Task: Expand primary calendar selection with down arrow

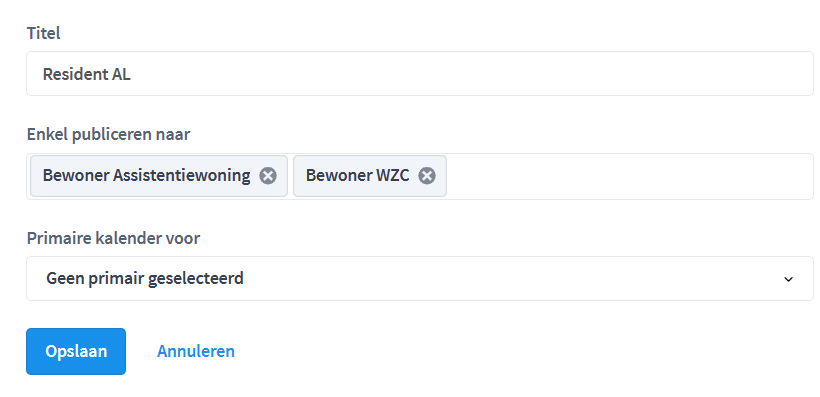Action: point(788,279)
